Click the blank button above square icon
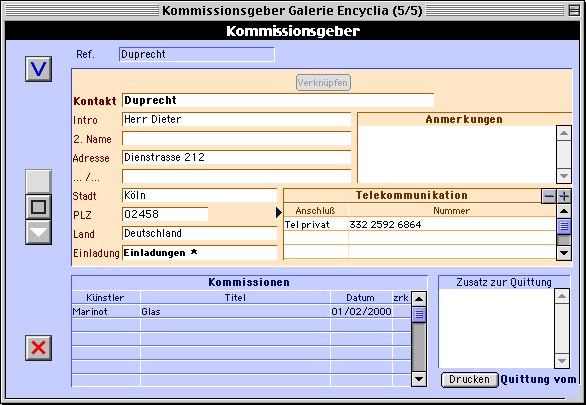The height and width of the screenshot is (405, 586). [x=38, y=182]
